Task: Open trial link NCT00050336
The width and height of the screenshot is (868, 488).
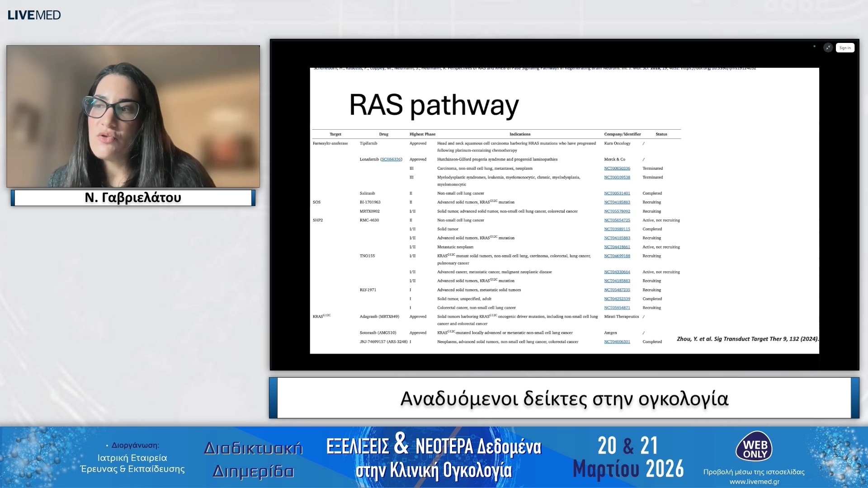Action: pos(617,169)
